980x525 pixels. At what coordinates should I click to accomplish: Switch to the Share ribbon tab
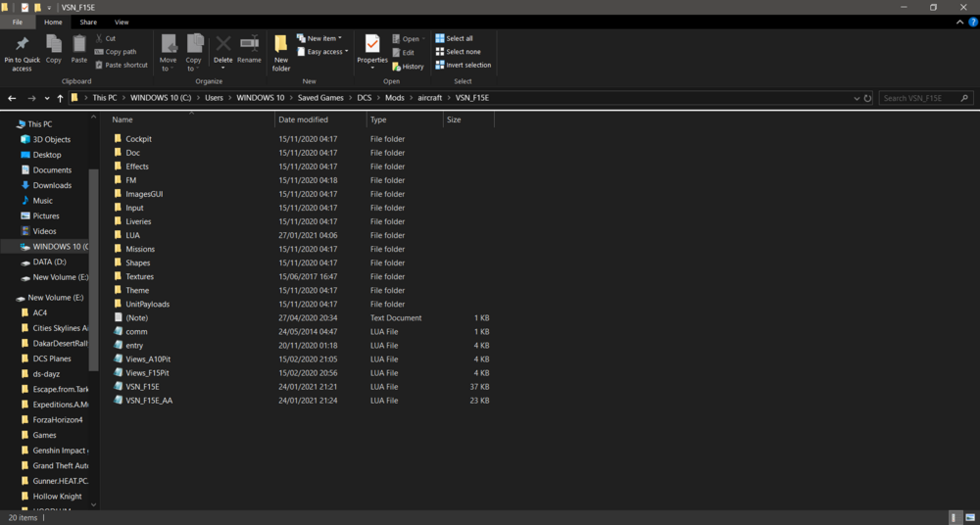point(88,22)
